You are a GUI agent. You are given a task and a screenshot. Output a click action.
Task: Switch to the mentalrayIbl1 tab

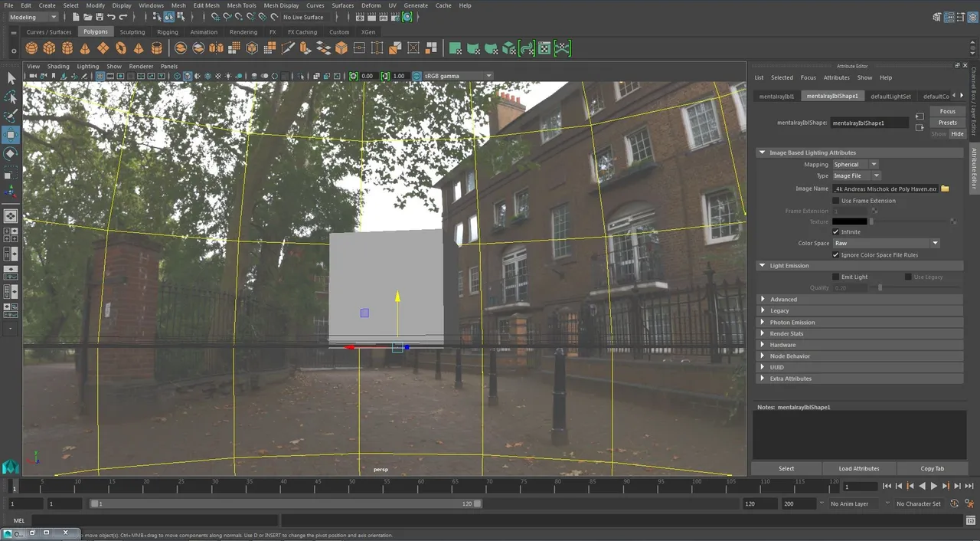click(776, 97)
